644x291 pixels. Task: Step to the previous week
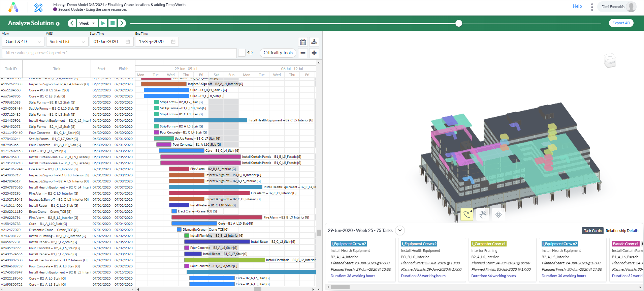pos(72,23)
